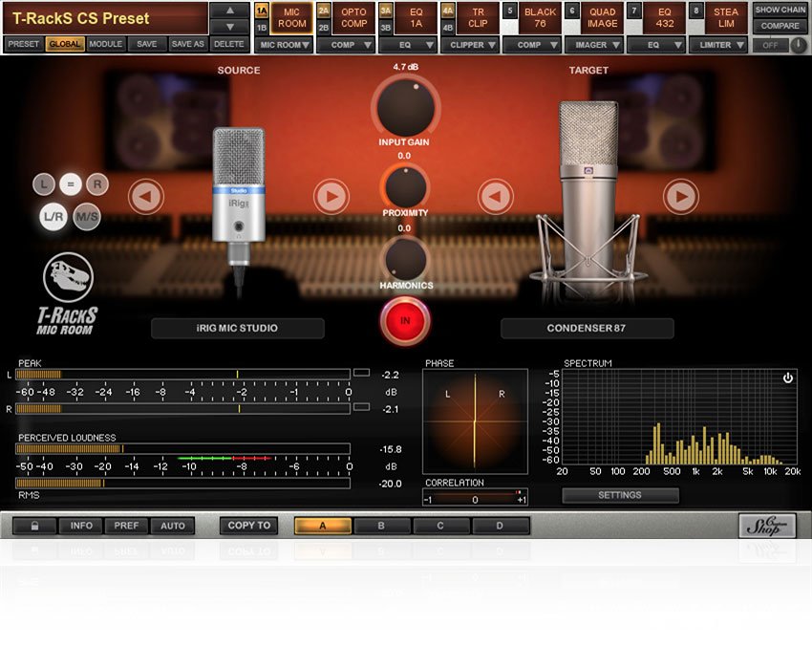Viewport: 812px width, 668px height.
Task: Select previous target microphone arrow
Action: 496,197
